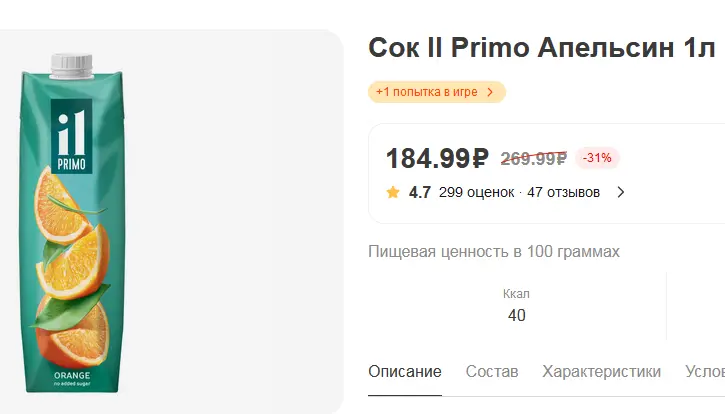Click the Il Primo juice carton image

72,223
